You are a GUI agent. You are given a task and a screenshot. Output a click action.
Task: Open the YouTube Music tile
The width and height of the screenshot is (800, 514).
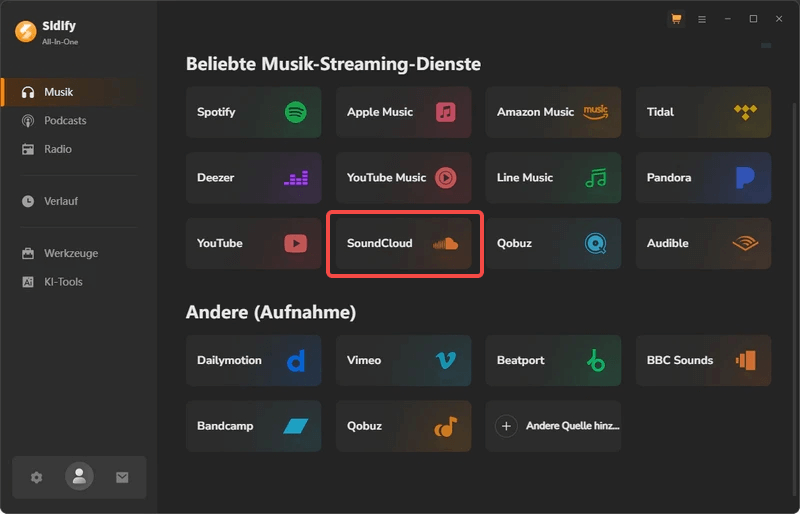(x=403, y=178)
